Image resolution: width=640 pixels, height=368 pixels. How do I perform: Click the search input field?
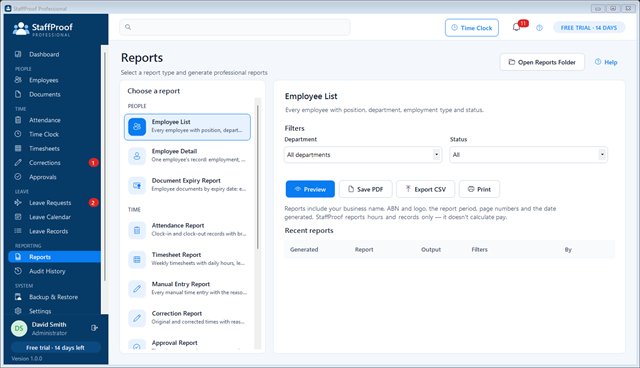235,27
